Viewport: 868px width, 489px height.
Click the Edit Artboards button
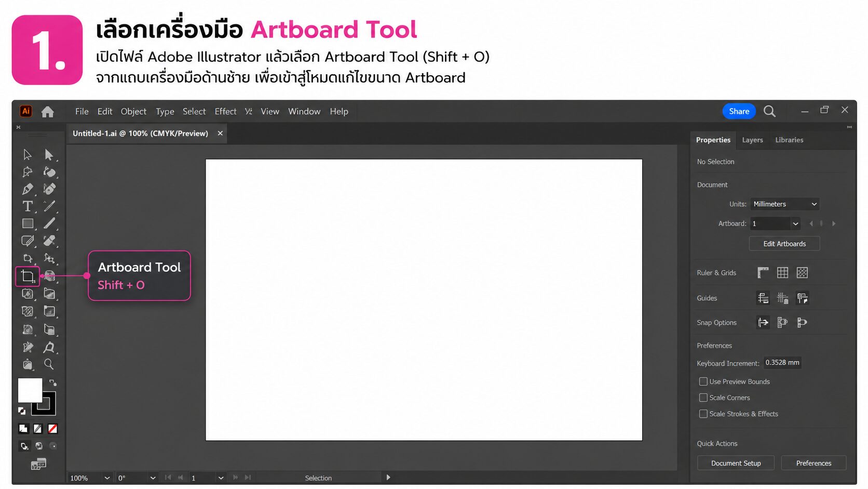click(784, 244)
